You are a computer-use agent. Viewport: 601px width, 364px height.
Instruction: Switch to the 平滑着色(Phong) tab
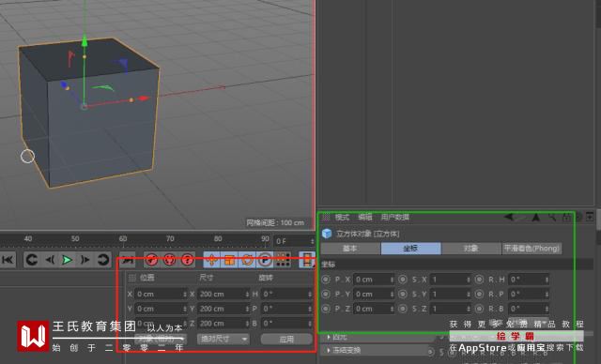(x=532, y=249)
